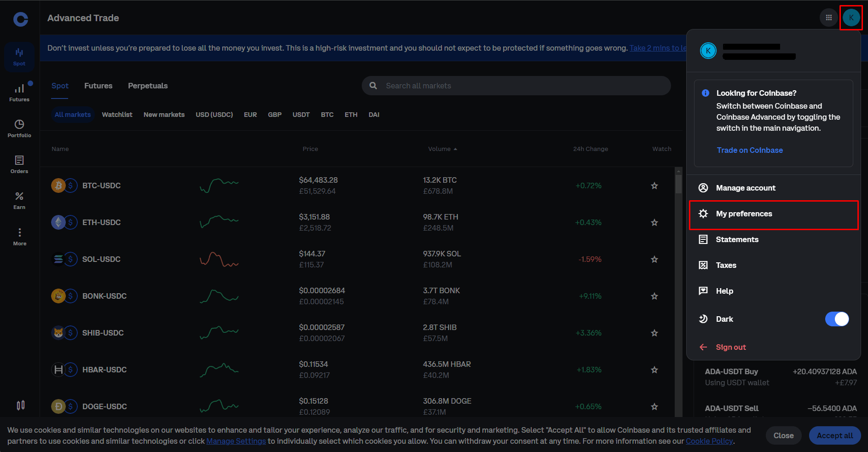Image resolution: width=868 pixels, height=452 pixels.
Task: Open the Futures sidebar icon
Action: tap(19, 93)
